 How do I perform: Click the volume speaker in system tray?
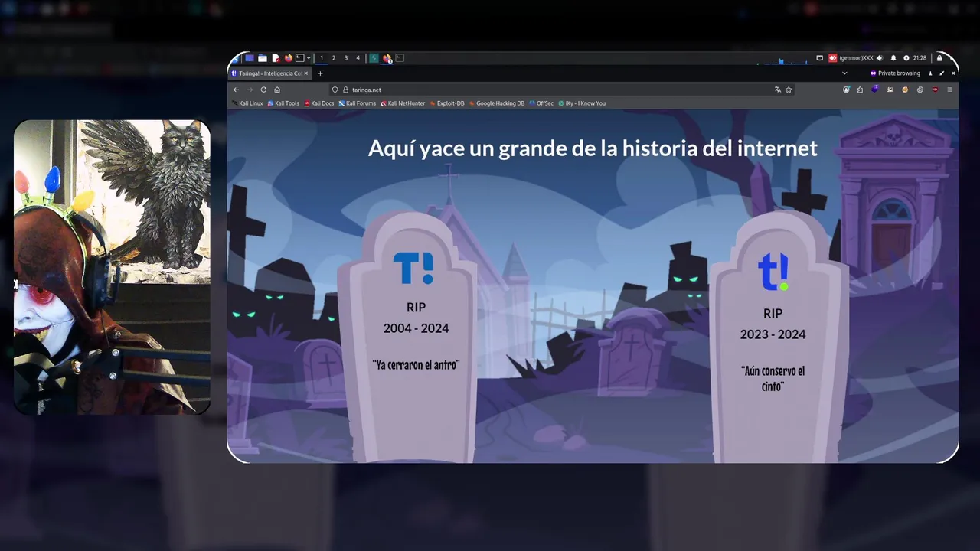coord(880,58)
